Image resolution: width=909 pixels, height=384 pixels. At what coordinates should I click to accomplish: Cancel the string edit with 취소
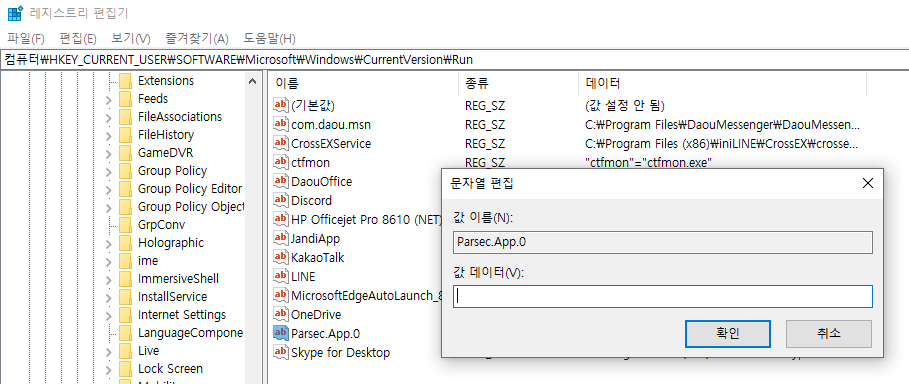828,334
